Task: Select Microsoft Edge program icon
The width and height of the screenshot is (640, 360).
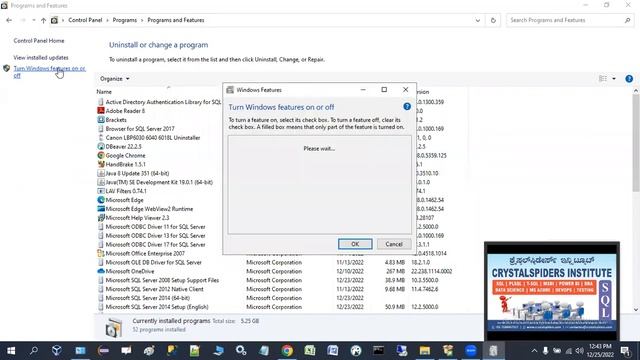Action: coord(101,200)
